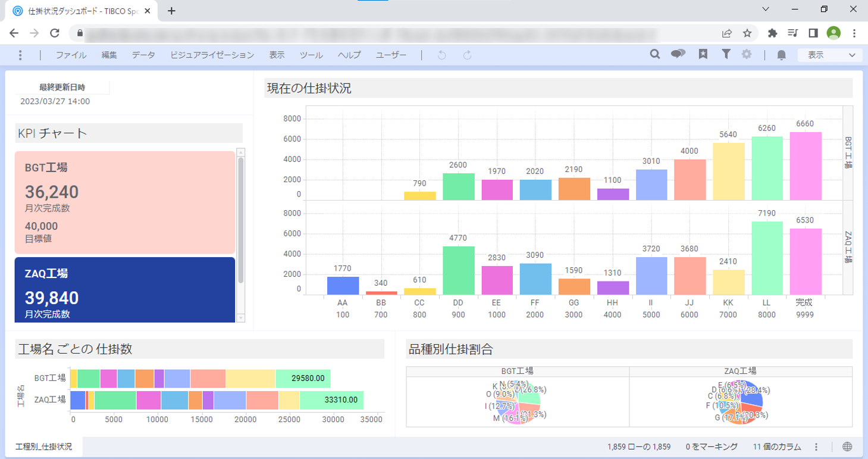Click the 現在の仕掛状況 chart title
The width and height of the screenshot is (868, 459).
tap(309, 89)
